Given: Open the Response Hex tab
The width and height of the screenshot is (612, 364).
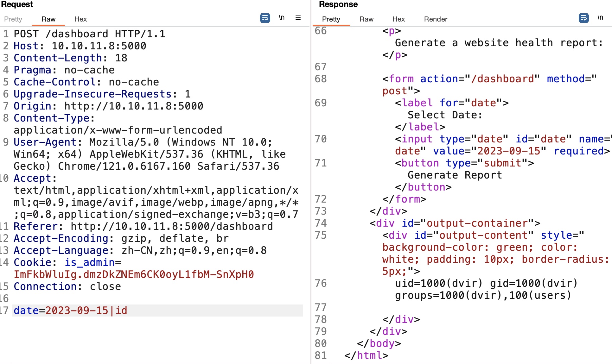Looking at the screenshot, I should pos(398,19).
